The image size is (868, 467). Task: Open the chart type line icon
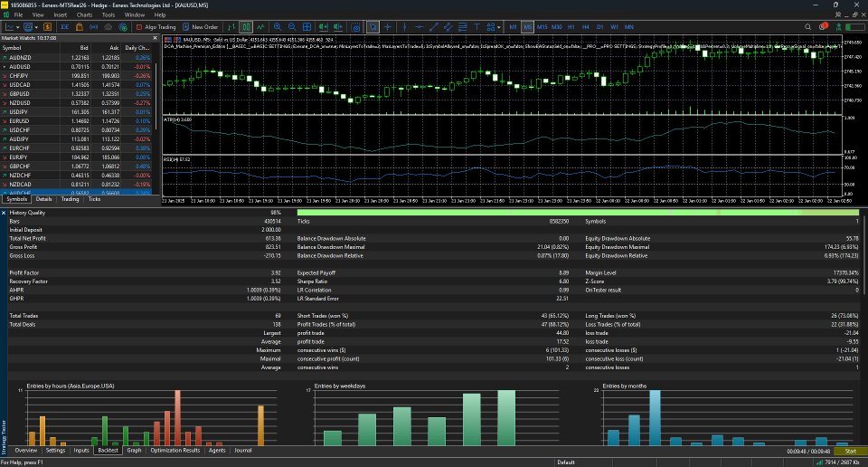[x=10, y=26]
